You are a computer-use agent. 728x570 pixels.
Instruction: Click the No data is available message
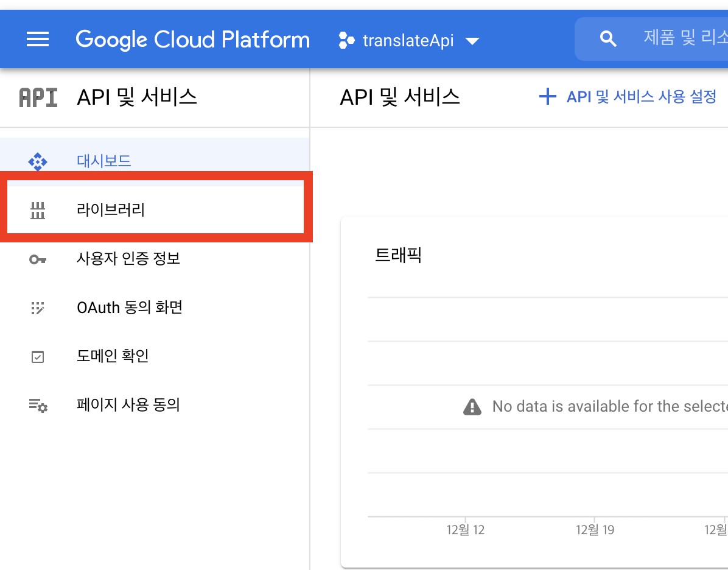point(610,406)
